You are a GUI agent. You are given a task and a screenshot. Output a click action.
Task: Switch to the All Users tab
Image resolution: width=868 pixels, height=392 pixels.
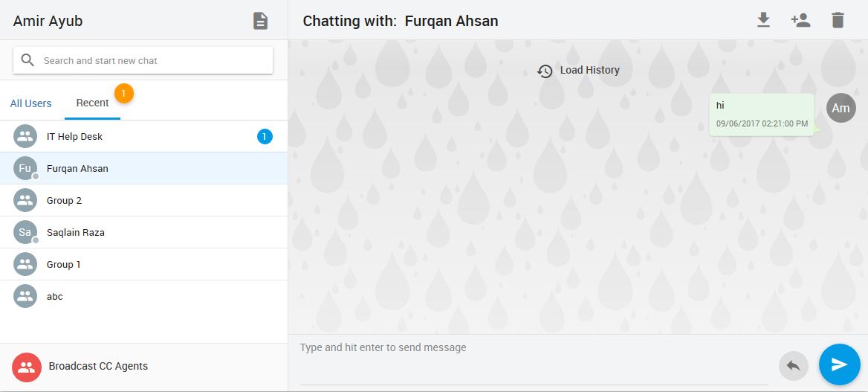31,103
